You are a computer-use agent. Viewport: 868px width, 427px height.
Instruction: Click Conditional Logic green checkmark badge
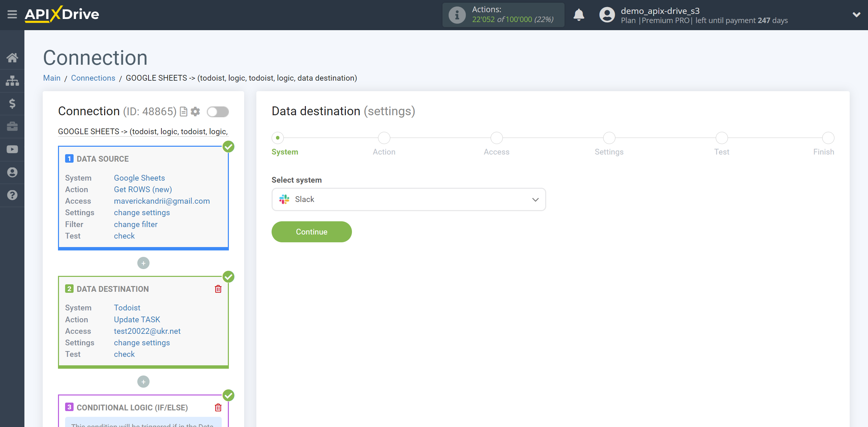pos(229,395)
